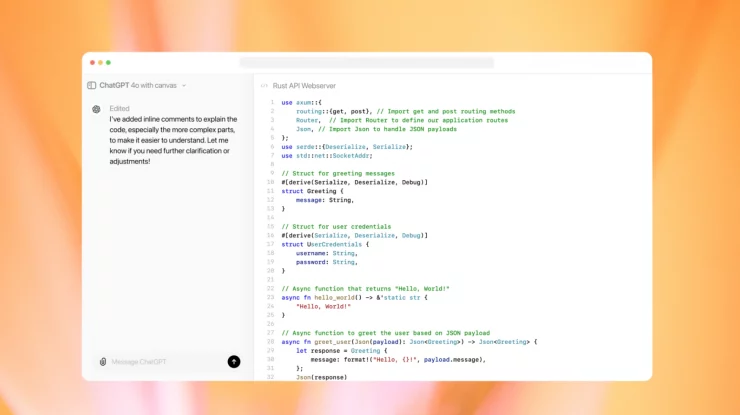
Task: Click the 'message: format!' code line
Action: pos(398,360)
